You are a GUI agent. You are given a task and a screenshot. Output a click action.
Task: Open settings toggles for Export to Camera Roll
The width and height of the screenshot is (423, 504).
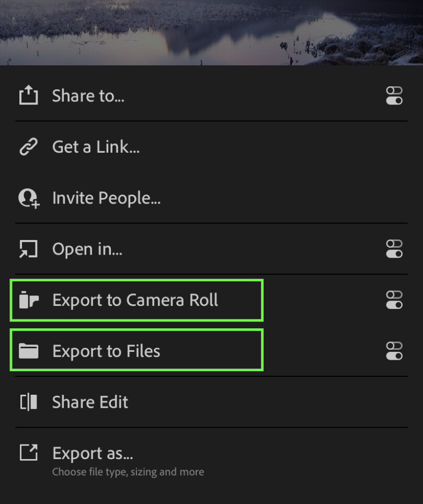pyautogui.click(x=394, y=300)
